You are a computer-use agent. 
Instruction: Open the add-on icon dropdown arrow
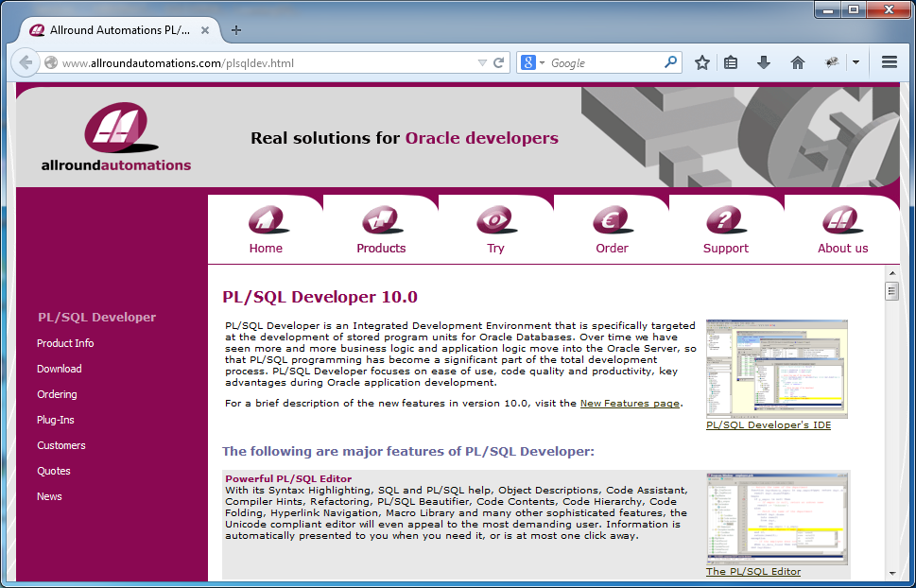coord(856,62)
